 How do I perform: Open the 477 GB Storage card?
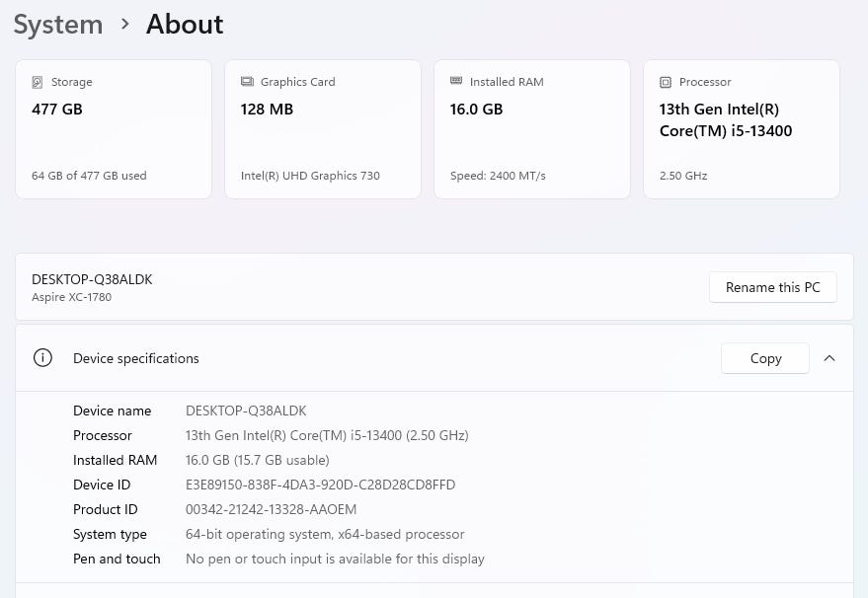point(114,129)
